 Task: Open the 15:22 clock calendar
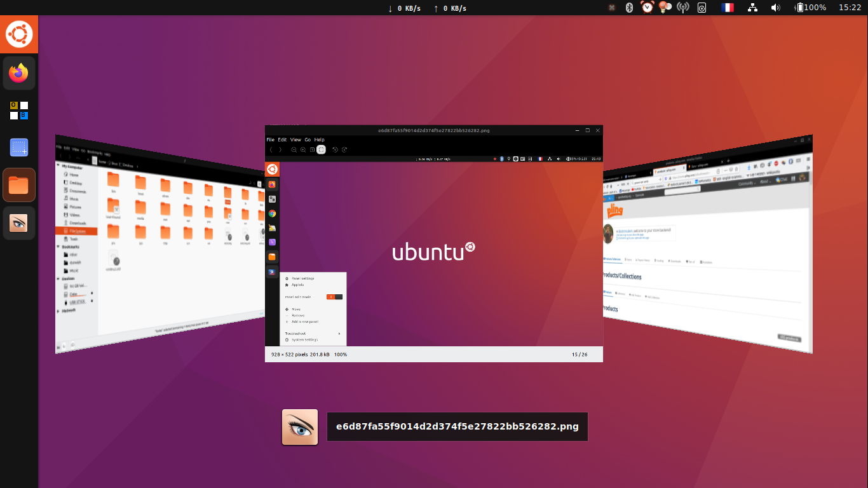coord(850,8)
